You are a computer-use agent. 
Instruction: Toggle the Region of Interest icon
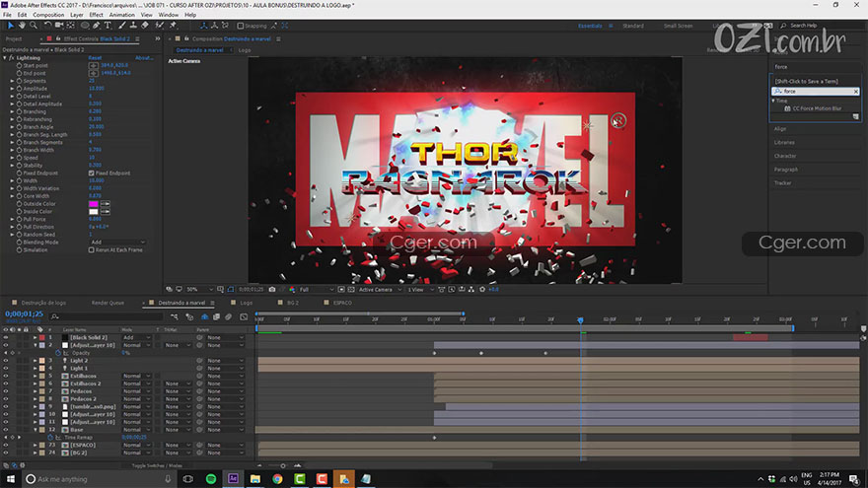click(341, 290)
